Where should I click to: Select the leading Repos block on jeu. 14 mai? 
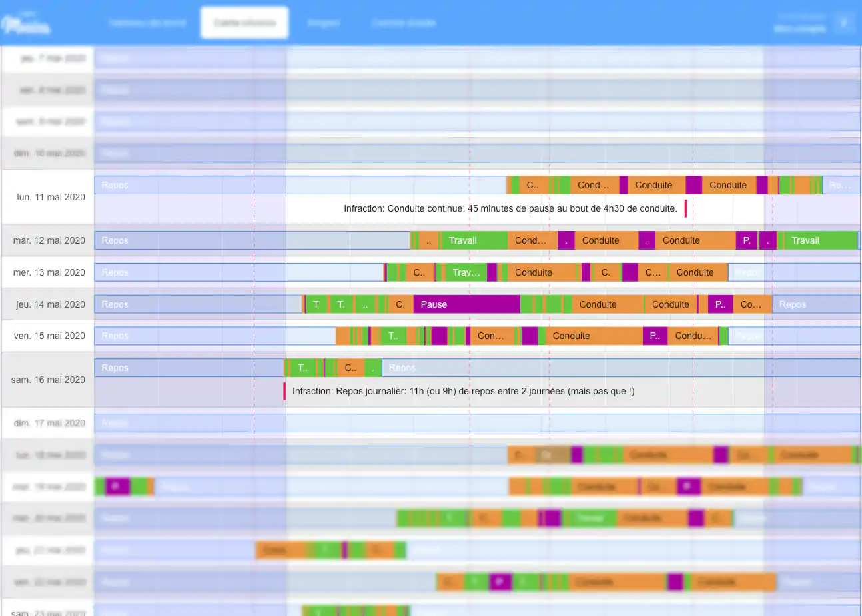coord(199,304)
